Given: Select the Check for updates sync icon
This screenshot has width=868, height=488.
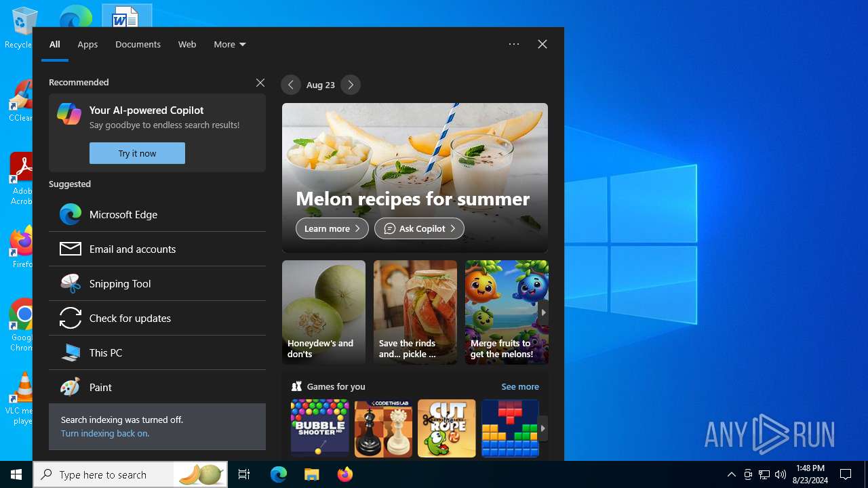Looking at the screenshot, I should point(71,318).
